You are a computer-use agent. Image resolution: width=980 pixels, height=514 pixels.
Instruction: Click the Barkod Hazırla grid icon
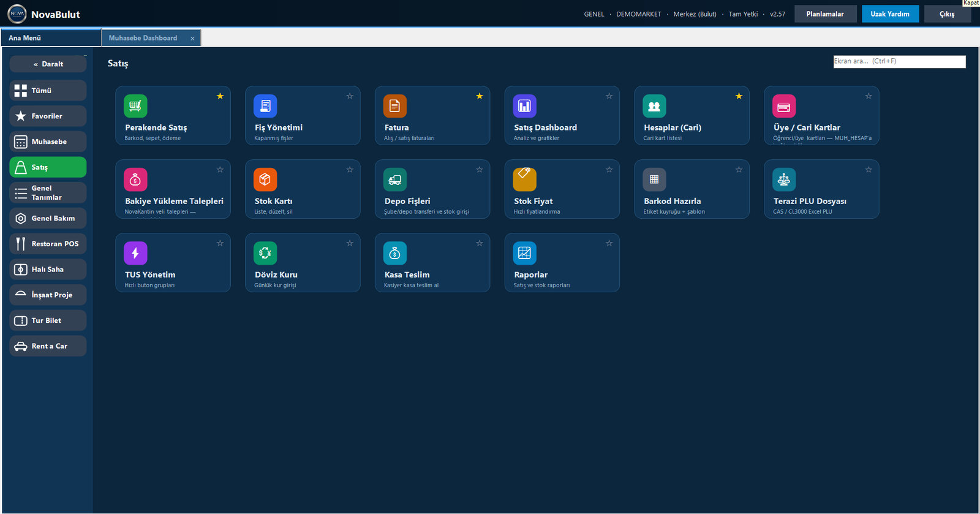[654, 180]
